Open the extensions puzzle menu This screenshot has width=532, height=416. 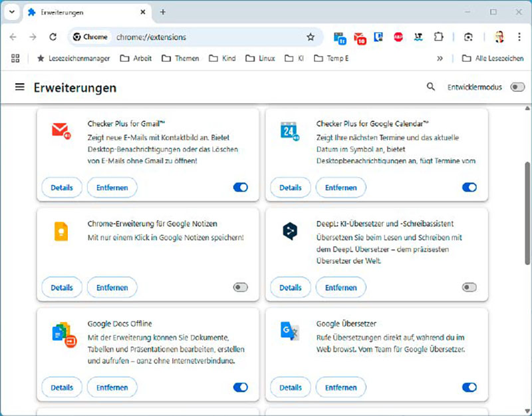[x=438, y=37]
